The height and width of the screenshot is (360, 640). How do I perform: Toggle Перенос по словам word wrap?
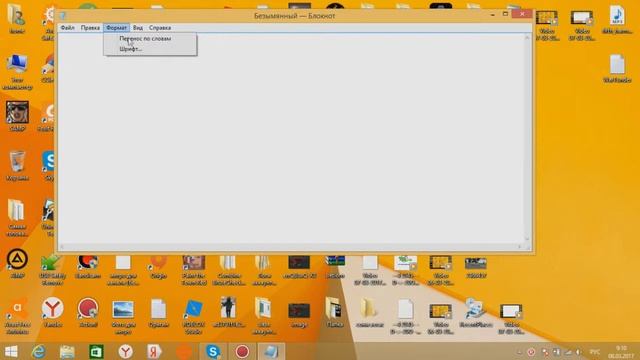point(150,39)
